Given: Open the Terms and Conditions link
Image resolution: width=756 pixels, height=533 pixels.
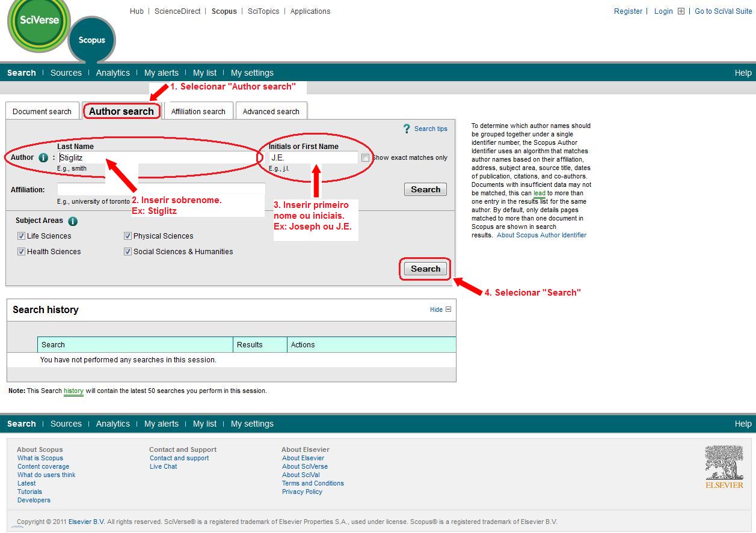Looking at the screenshot, I should [x=313, y=483].
